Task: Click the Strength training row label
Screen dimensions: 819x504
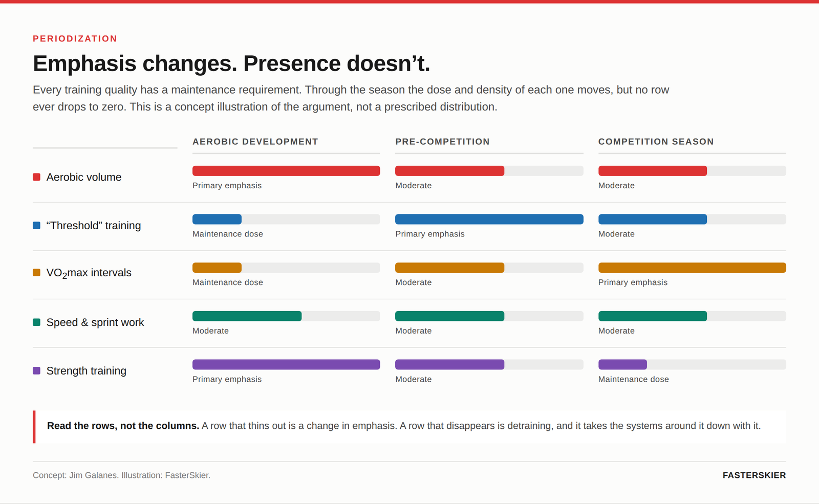Action: coord(86,371)
